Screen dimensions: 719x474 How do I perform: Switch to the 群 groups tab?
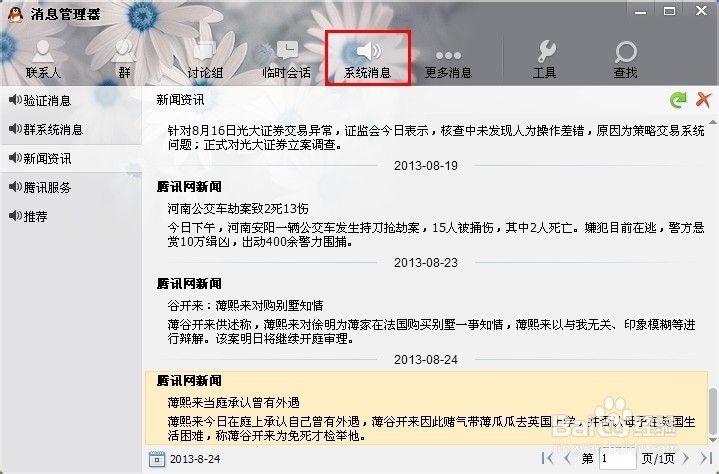pyautogui.click(x=124, y=60)
